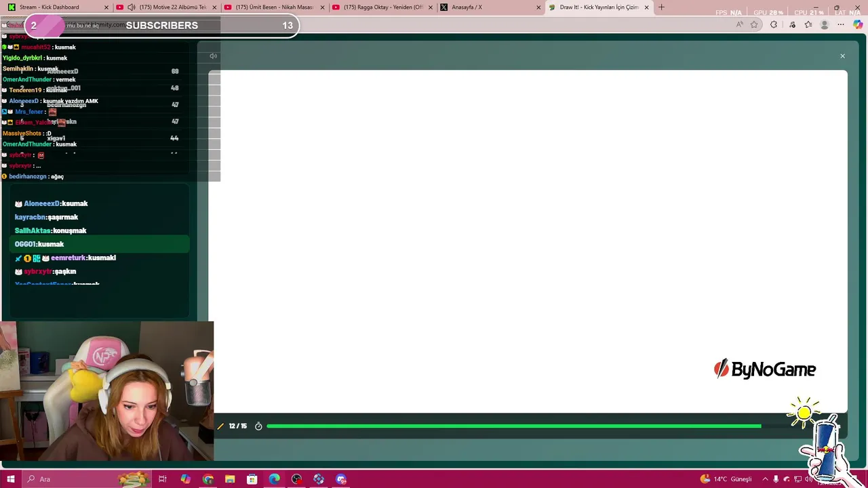Viewport: 868px width, 488px height.
Task: Close the Ümit Besen - Nikah Masası tab
Action: 322,7
